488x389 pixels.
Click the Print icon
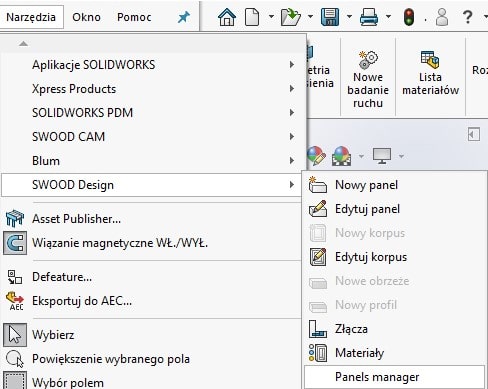[369, 17]
